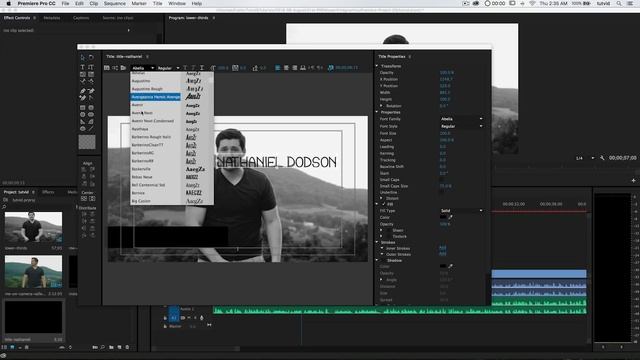The image size is (640, 360).
Task: Open the Title menu
Action: (x=158, y=3)
